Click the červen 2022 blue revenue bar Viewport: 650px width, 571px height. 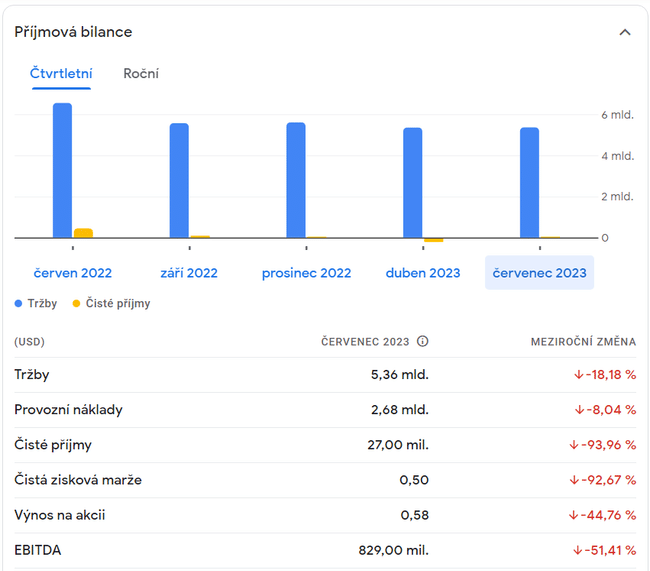pyautogui.click(x=62, y=170)
